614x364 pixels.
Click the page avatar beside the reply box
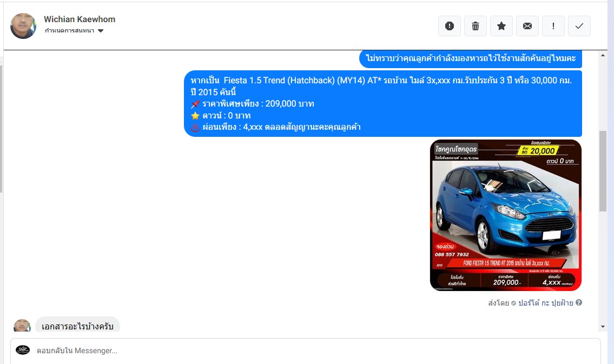tap(23, 350)
